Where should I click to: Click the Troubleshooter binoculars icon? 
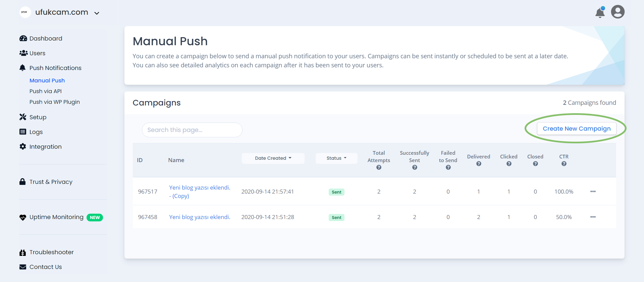click(23, 253)
